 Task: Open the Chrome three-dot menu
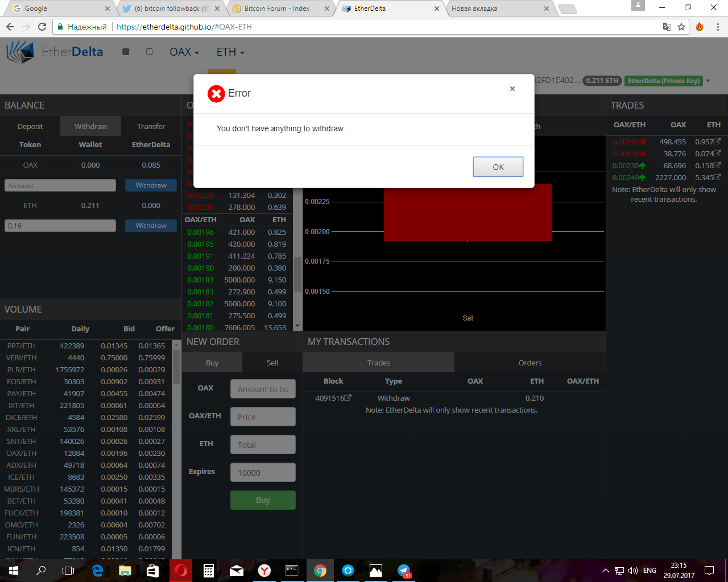[718, 27]
